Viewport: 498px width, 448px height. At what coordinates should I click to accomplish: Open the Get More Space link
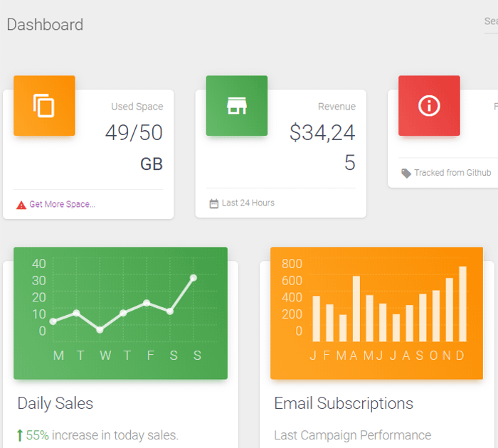(x=63, y=204)
